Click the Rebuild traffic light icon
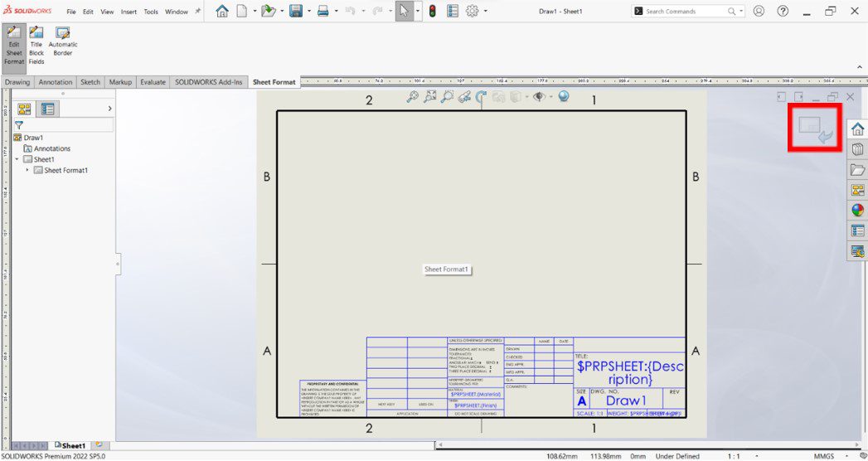Screen dimensions: 868x461 tap(432, 12)
